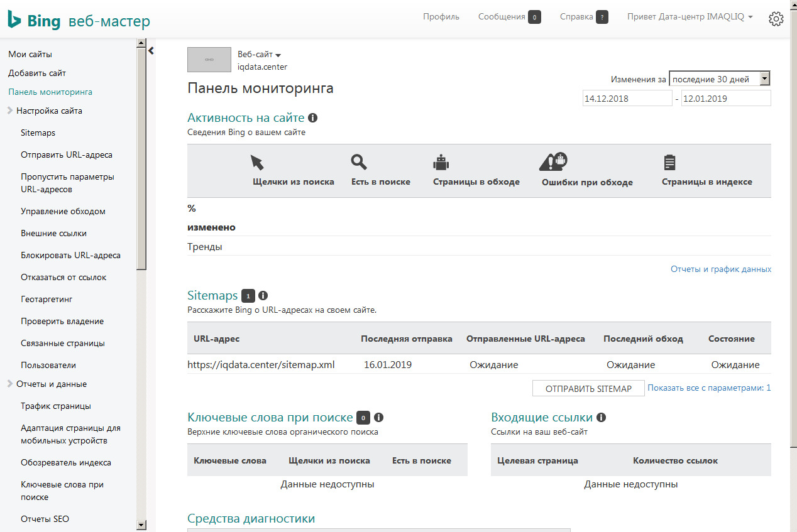Viewport: 797px width, 532px height.
Task: Open Отчеты и график данных link
Action: pos(721,269)
